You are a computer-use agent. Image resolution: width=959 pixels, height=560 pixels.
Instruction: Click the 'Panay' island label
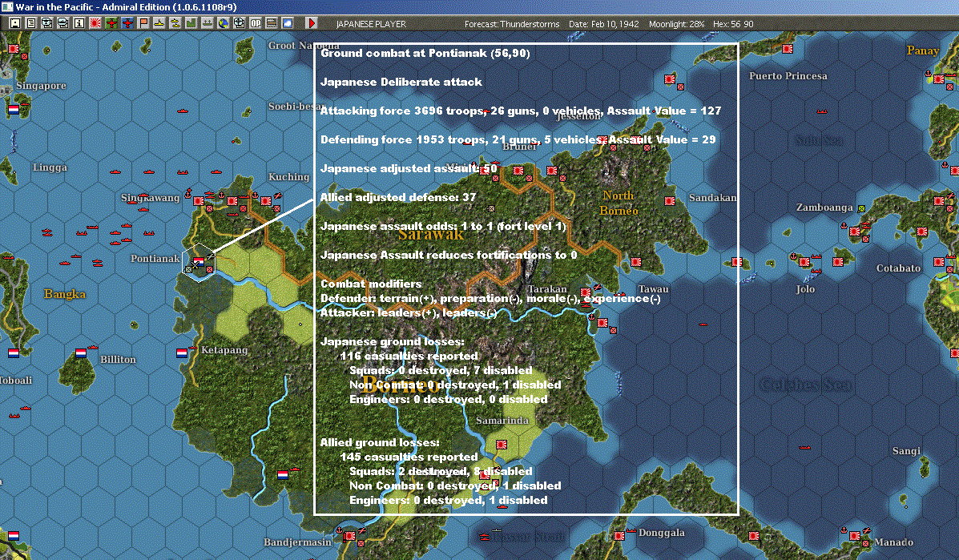tap(923, 50)
